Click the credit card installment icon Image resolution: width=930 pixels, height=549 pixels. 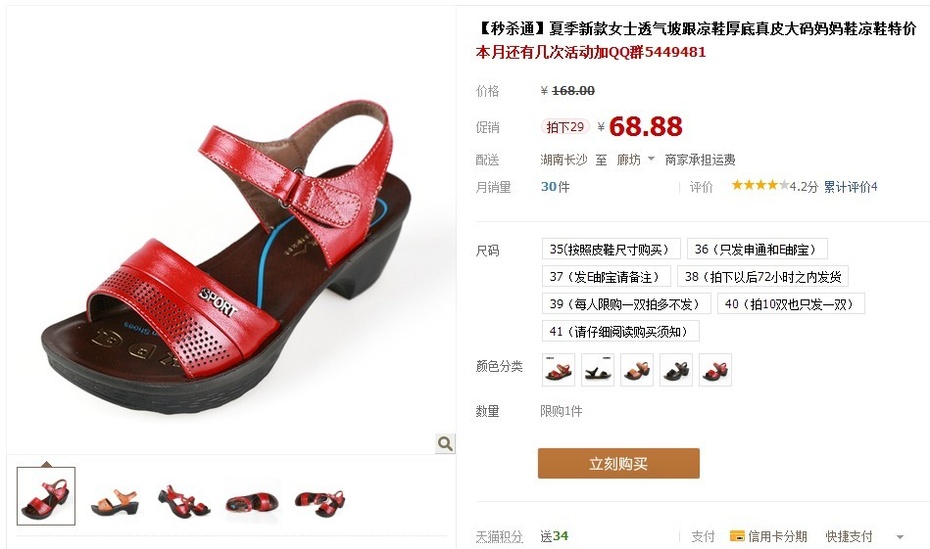point(737,536)
